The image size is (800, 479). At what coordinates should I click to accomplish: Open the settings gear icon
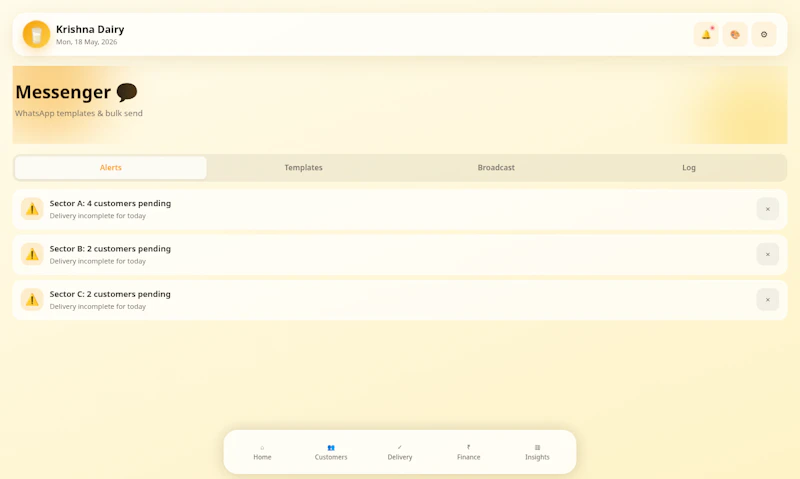764,35
